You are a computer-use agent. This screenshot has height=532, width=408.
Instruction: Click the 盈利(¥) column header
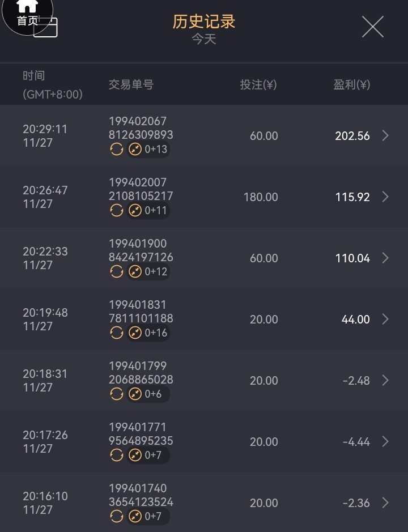(351, 85)
